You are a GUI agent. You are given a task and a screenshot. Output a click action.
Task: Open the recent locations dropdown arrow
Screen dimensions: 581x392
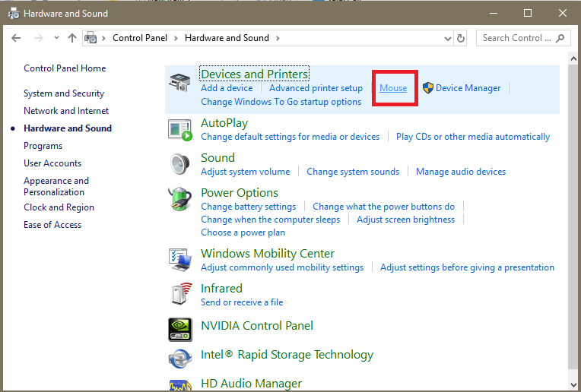click(56, 38)
